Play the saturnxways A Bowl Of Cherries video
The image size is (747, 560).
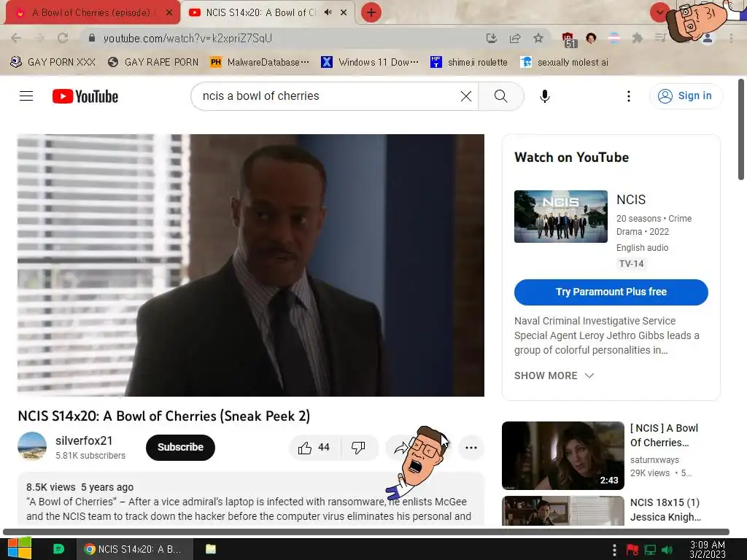[x=562, y=455]
